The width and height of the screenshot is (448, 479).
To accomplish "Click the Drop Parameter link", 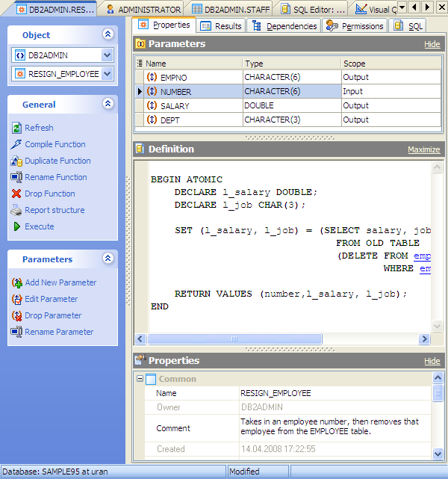I will pos(53,315).
